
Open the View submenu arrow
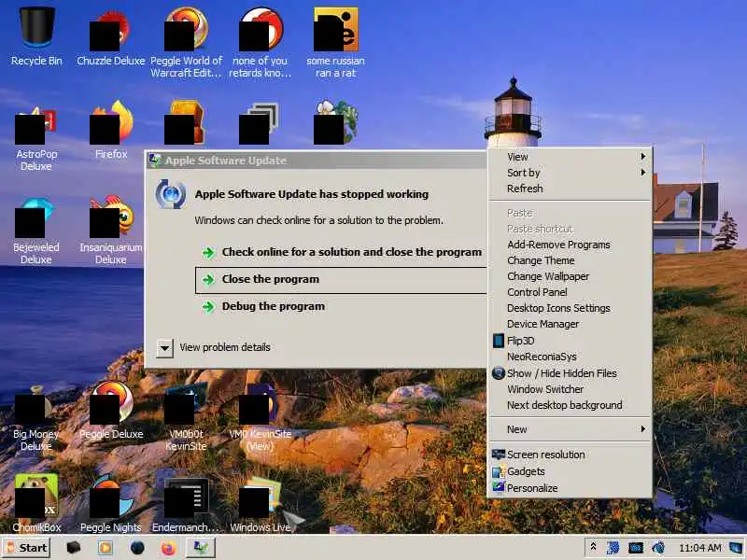(643, 156)
